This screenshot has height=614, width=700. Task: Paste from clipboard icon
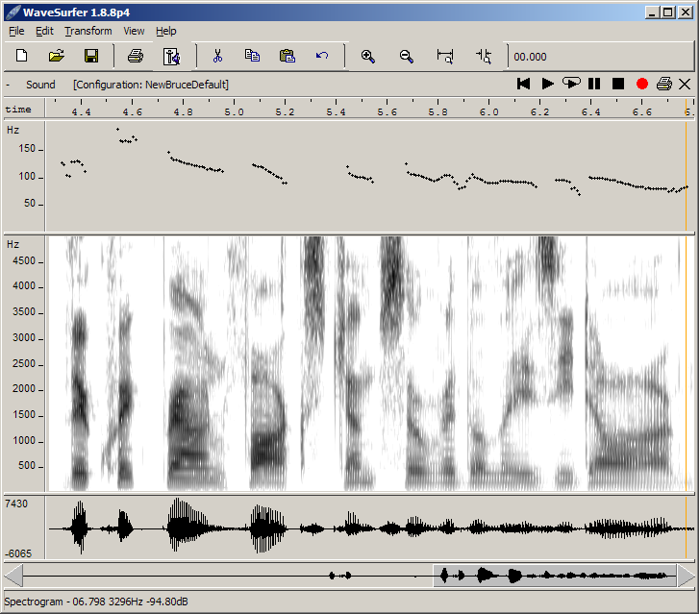click(287, 56)
